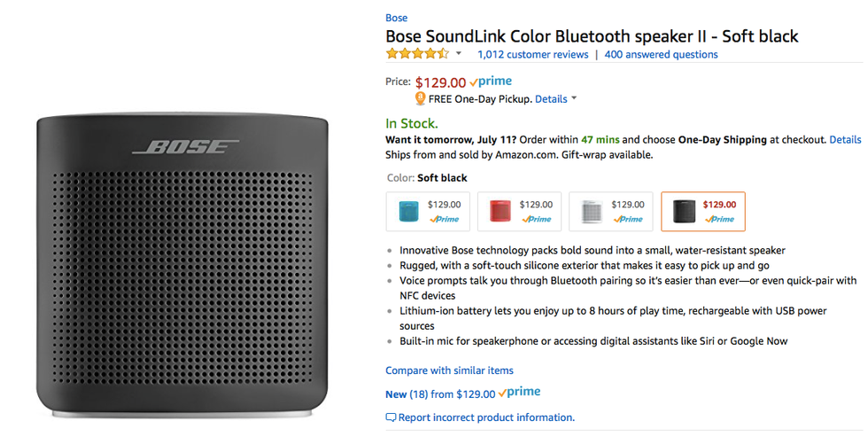Click the Report incorrect product information link

[486, 417]
